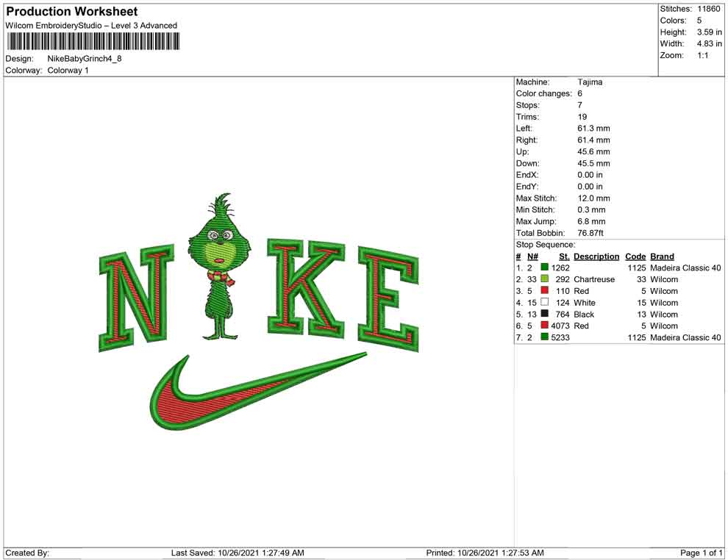The image size is (728, 560).
Task: Click 'Madeira Classic 40' in stop row 7
Action: coord(686,337)
